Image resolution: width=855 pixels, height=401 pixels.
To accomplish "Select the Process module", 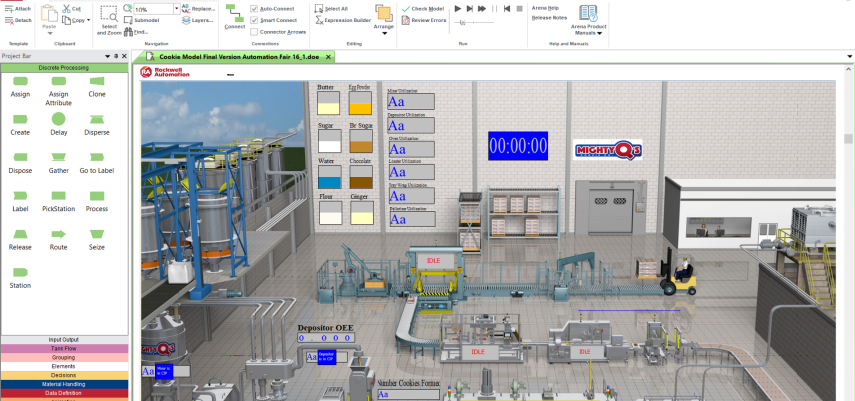I will 97,201.
